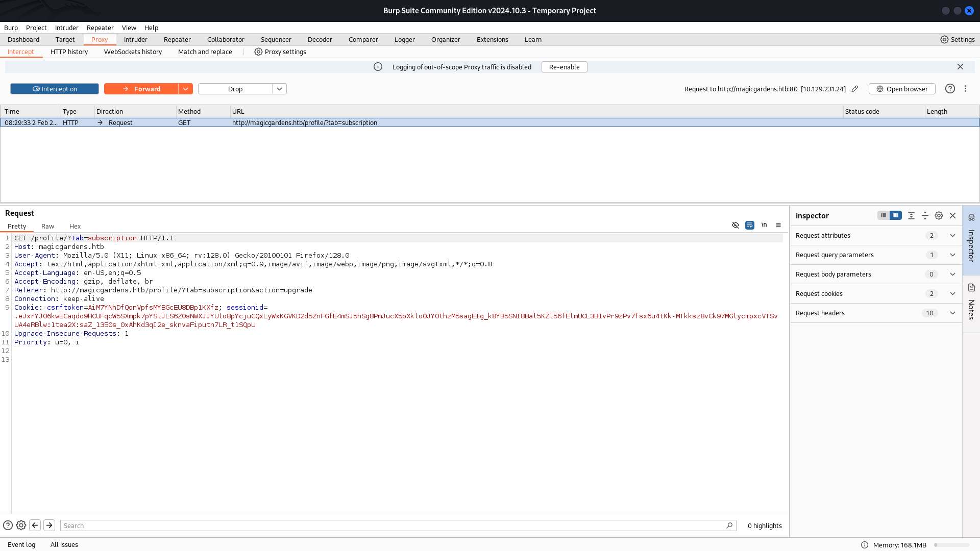The image size is (980, 551).
Task: Expand all Inspector sections icon
Action: (911, 216)
